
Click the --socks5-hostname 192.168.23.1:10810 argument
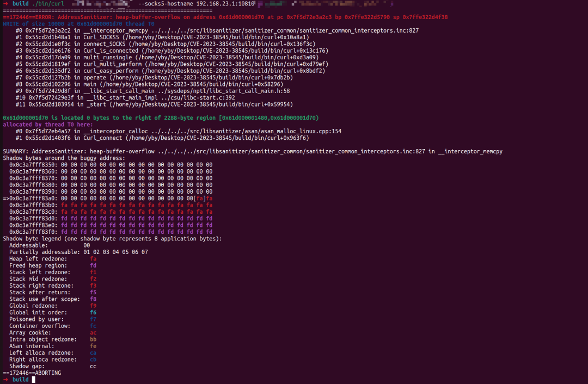[197, 4]
